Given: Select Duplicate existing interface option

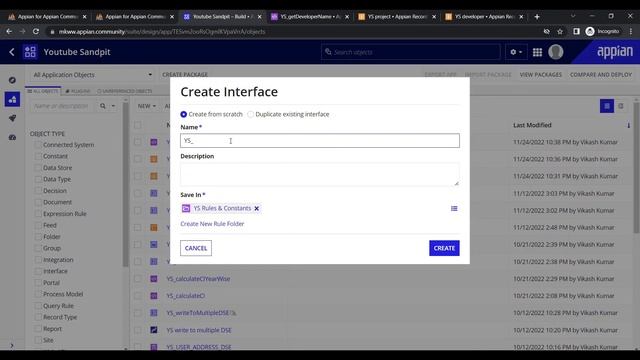Looking at the screenshot, I should tap(251, 114).
